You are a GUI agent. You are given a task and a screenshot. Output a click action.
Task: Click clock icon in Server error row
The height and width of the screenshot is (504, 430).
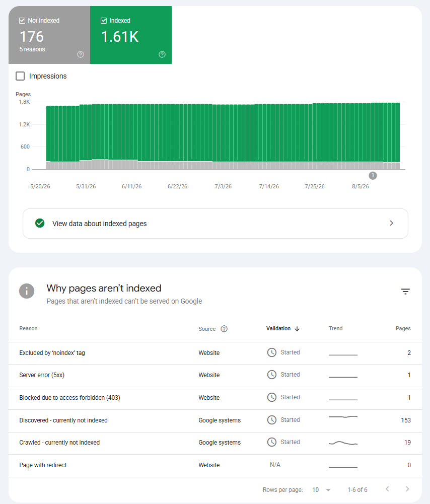272,375
